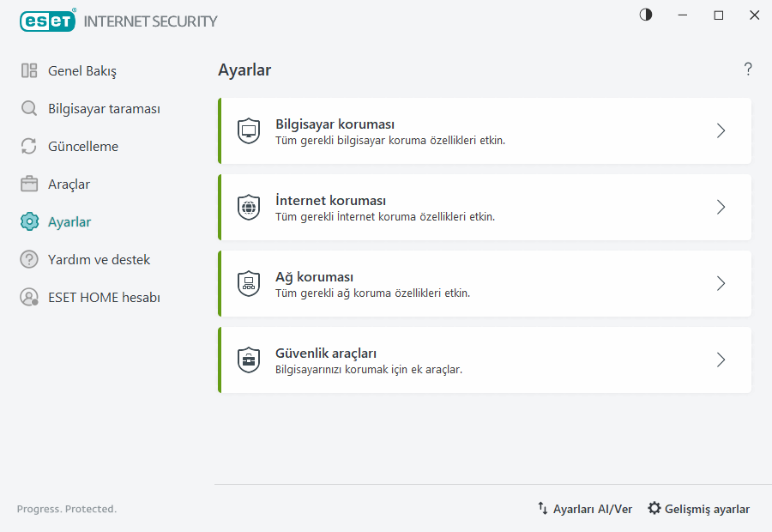Click the Ayarları Al/Ver option
This screenshot has height=532, width=772.
584,508
